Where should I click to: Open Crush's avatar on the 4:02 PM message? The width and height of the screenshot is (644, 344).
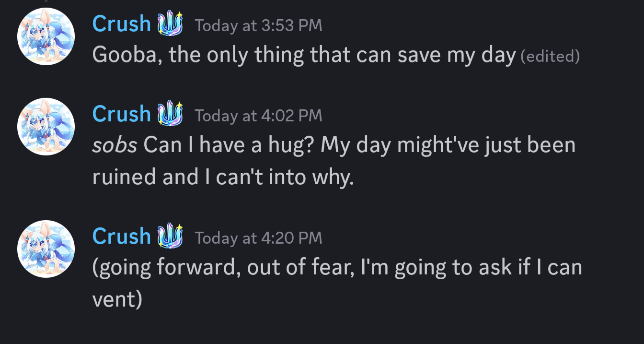point(46,127)
